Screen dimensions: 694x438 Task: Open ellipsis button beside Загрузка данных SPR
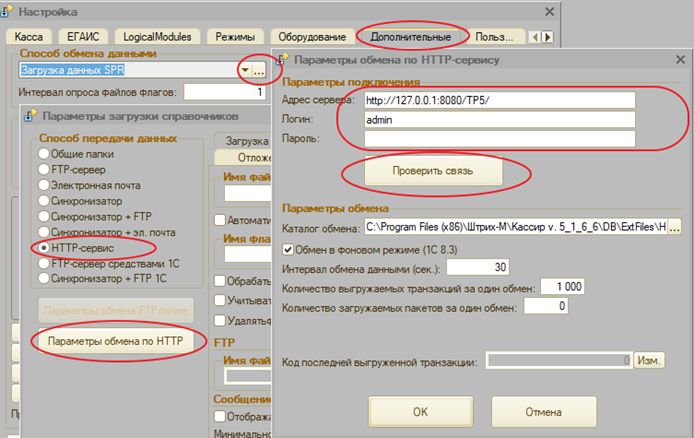pyautogui.click(x=259, y=70)
